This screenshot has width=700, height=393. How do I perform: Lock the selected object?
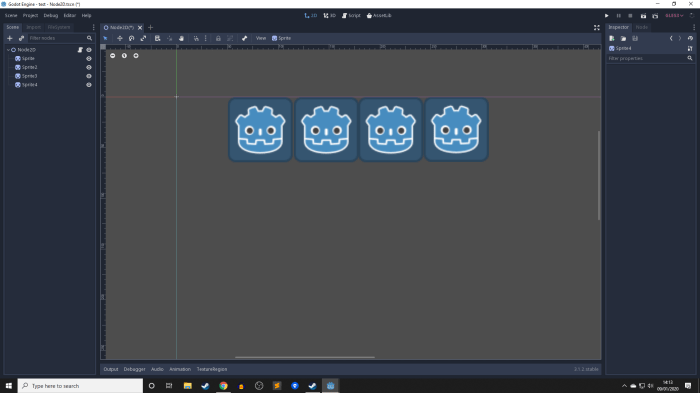coord(218,38)
